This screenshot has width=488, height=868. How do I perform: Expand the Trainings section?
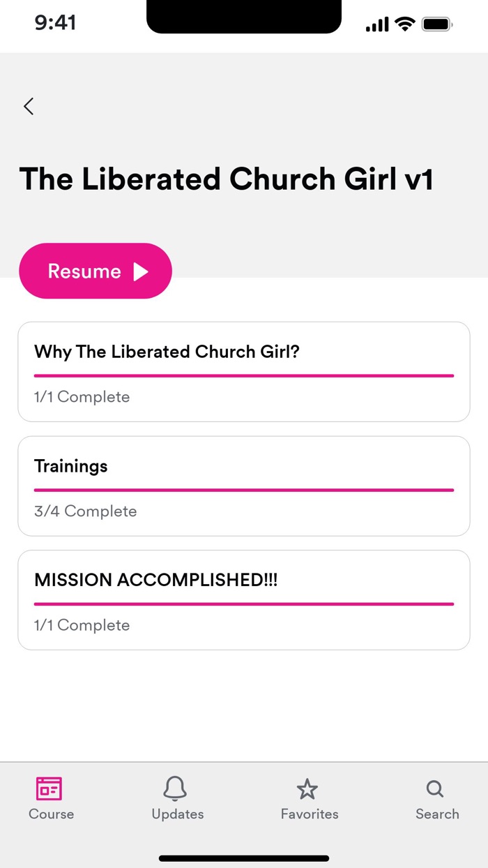click(71, 466)
